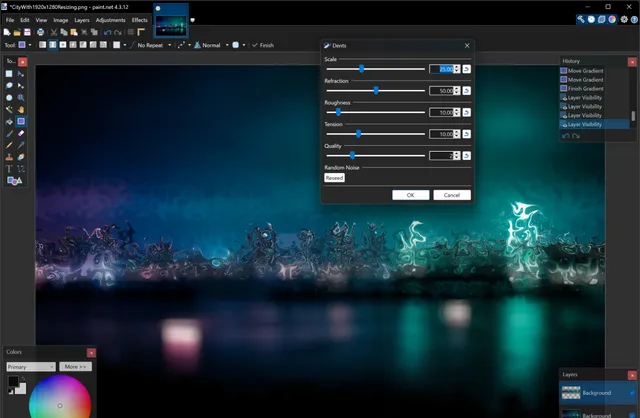
Task: Select the Magic Wand tool
Action: [9, 109]
